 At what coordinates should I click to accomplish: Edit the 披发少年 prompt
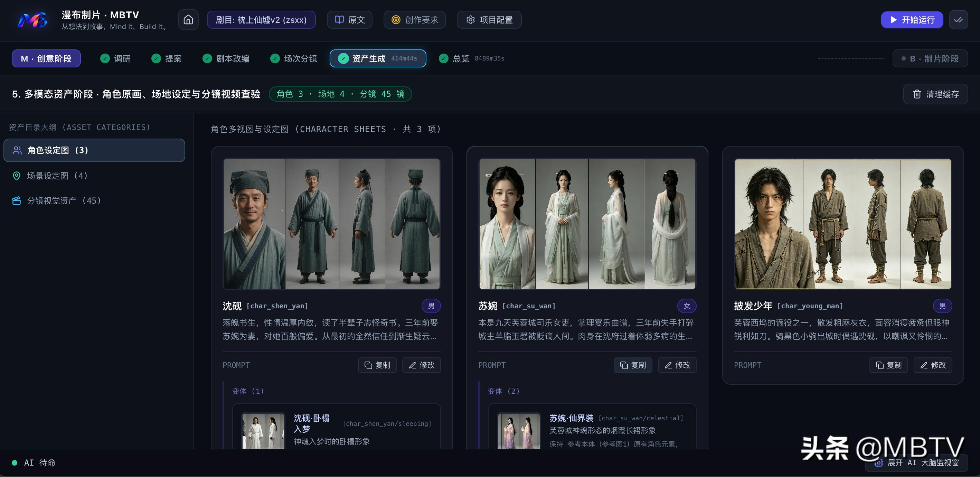point(932,365)
